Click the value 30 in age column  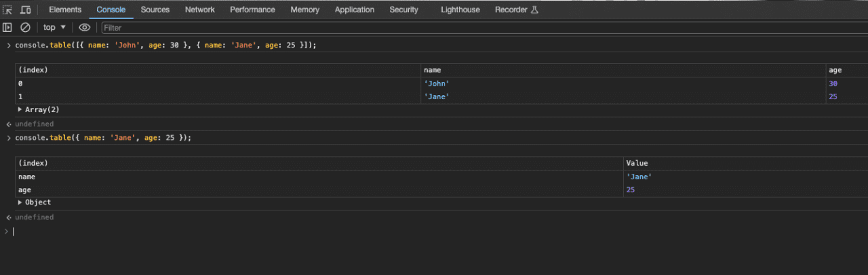(833, 84)
